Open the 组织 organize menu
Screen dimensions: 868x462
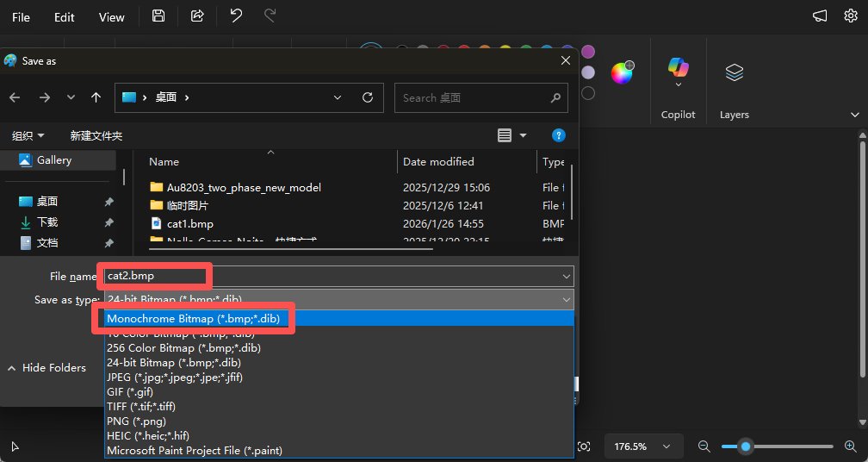tap(28, 135)
